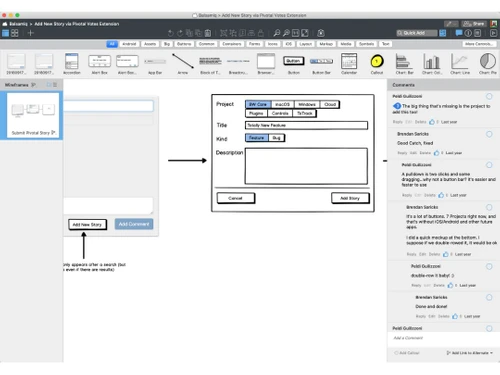This screenshot has width=500, height=375.
Task: Toggle resolve circle on 'Good Catch, fixed' comment
Action: click(489, 134)
